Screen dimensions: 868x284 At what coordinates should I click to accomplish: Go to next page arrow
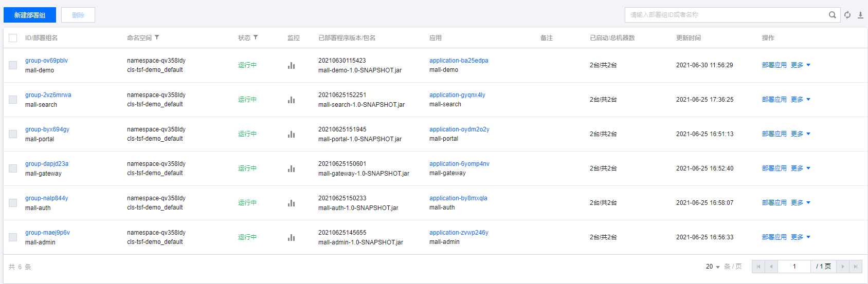click(x=842, y=267)
